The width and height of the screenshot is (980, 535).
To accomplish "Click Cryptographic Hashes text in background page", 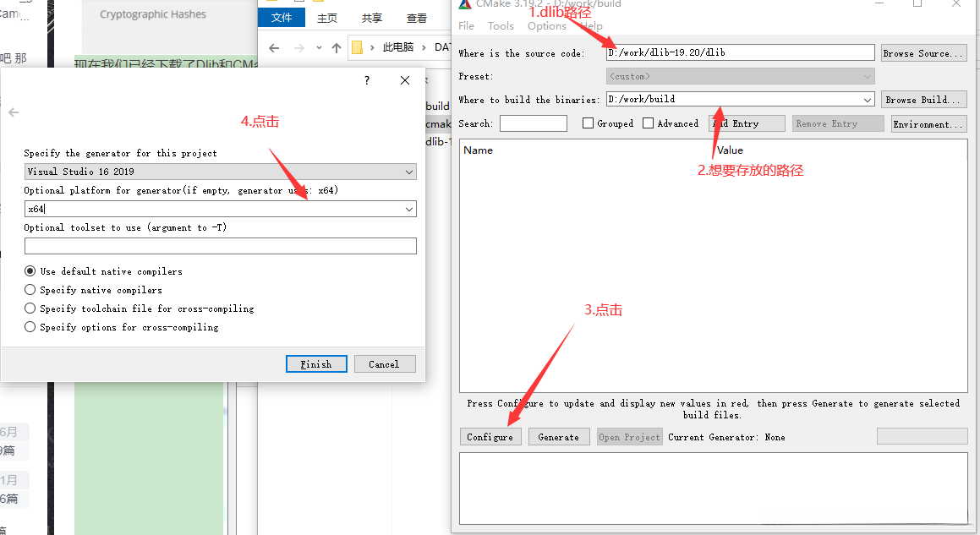I will (153, 14).
